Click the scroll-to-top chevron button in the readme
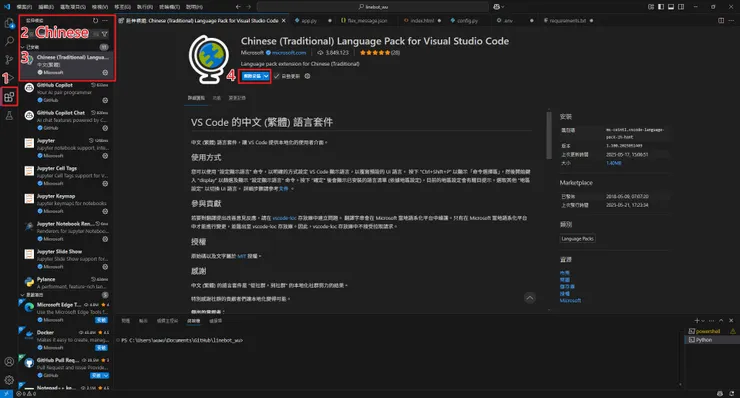This screenshot has width=740, height=398. 530,298
